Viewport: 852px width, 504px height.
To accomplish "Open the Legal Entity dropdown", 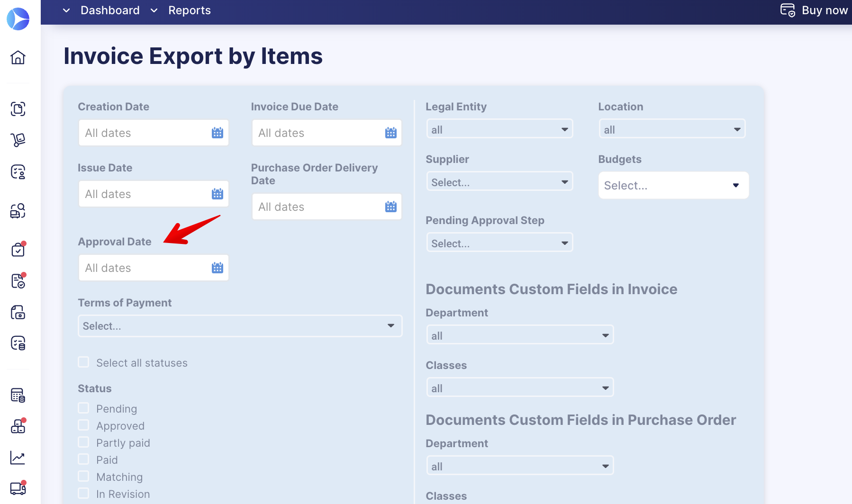I will tap(499, 128).
